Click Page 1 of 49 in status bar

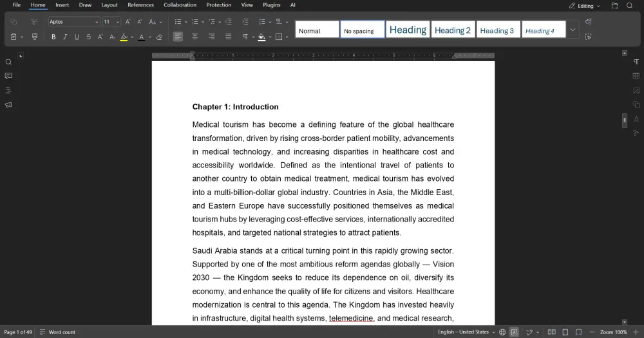pyautogui.click(x=17, y=332)
